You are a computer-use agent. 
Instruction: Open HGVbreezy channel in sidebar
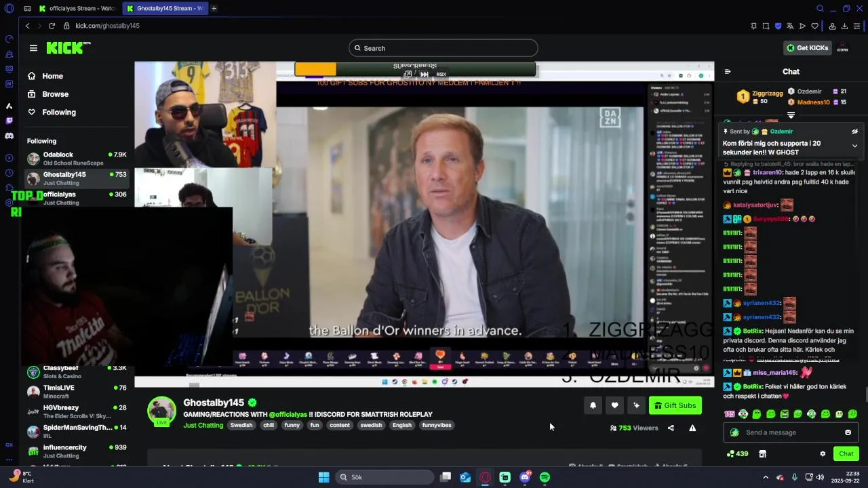tap(77, 411)
